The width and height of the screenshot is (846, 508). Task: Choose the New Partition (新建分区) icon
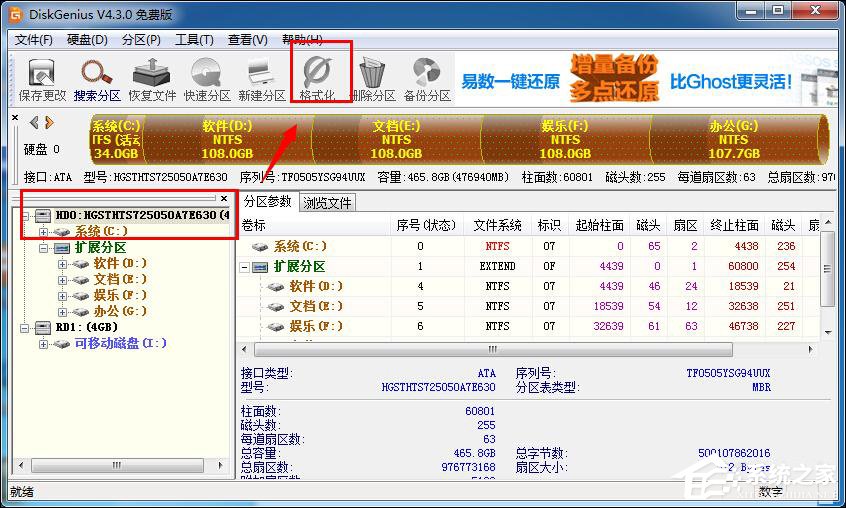(262, 80)
